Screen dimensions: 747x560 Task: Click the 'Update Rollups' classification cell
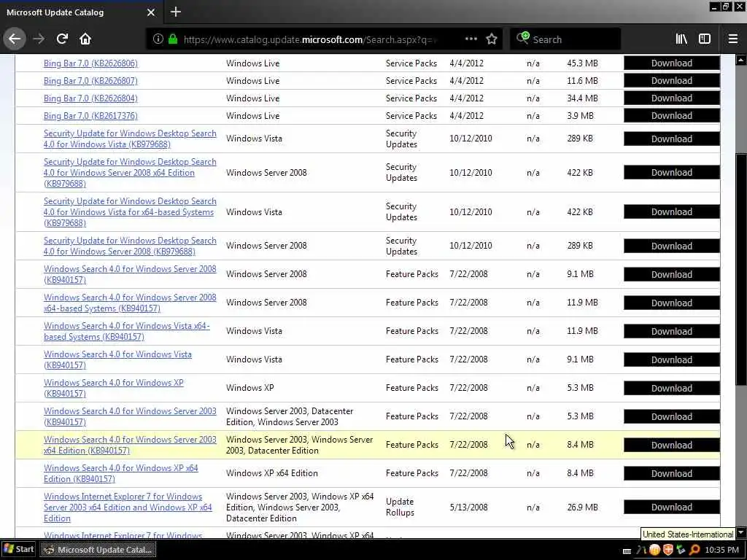tap(400, 507)
